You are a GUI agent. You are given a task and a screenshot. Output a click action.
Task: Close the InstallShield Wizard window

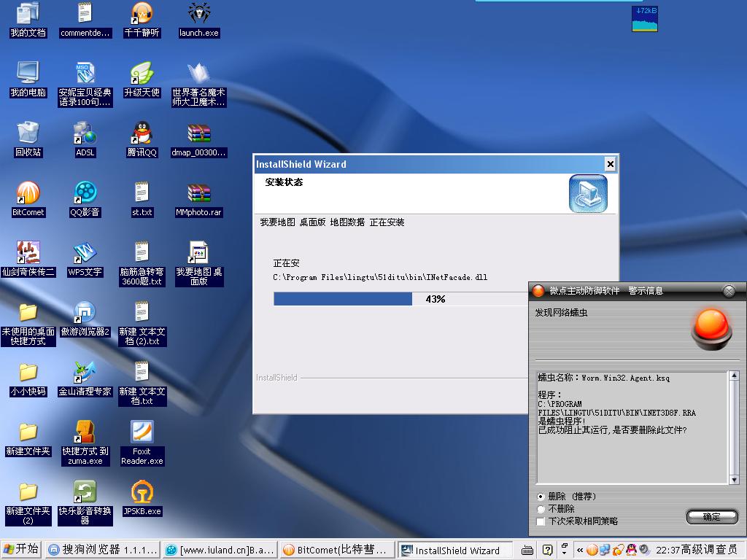pyautogui.click(x=611, y=164)
